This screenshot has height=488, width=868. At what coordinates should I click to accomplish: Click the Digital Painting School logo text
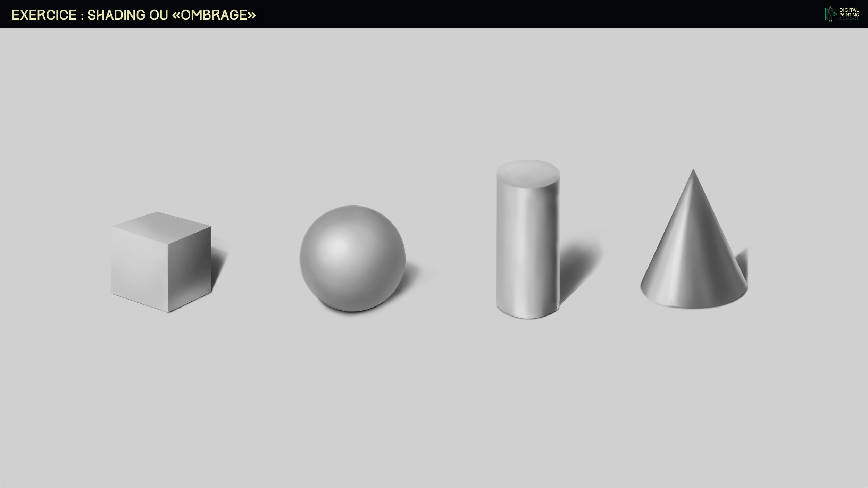coord(849,13)
